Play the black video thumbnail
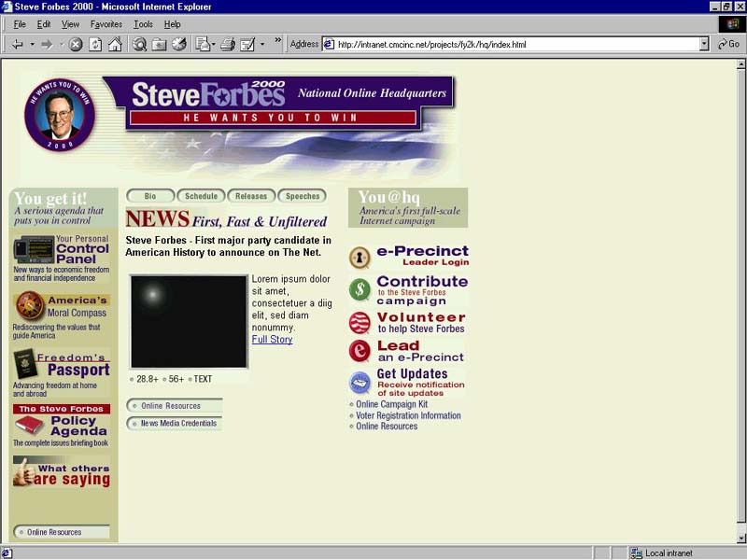The height and width of the screenshot is (560, 747). pyautogui.click(x=190, y=321)
